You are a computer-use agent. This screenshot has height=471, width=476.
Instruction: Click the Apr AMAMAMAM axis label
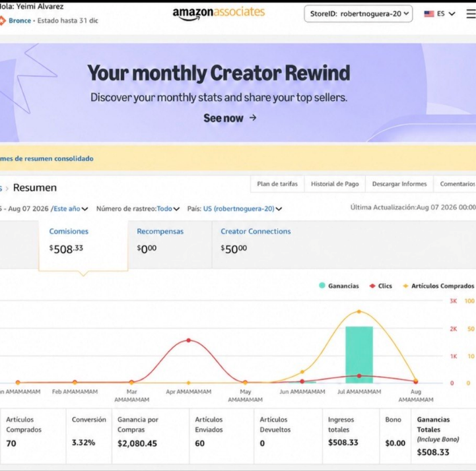(x=189, y=392)
